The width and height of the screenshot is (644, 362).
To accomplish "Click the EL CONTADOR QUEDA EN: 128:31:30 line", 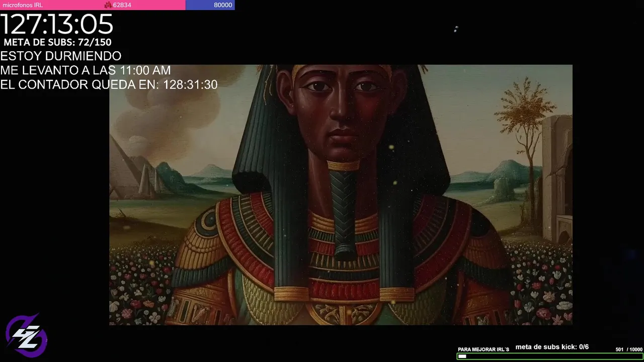I will [x=109, y=84].
